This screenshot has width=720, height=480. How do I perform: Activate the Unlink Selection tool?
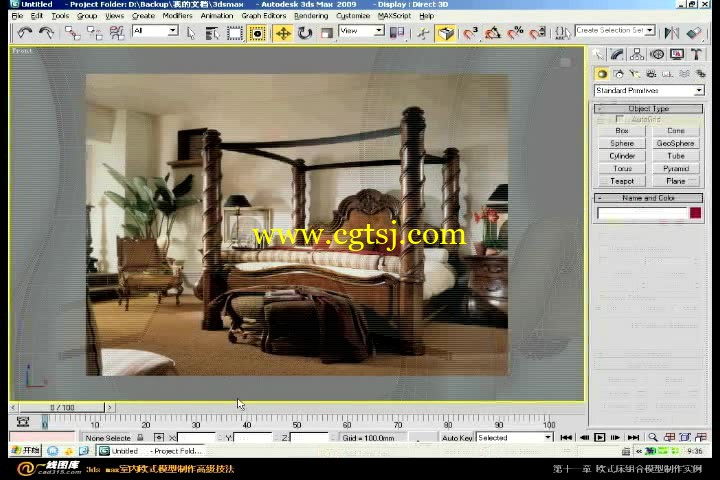pyautogui.click(x=95, y=33)
